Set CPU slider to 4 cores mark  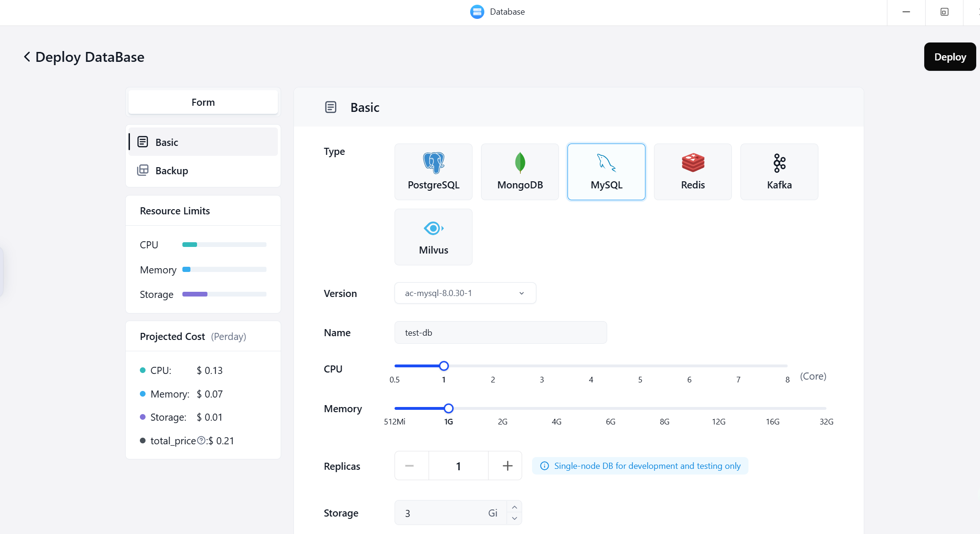591,366
